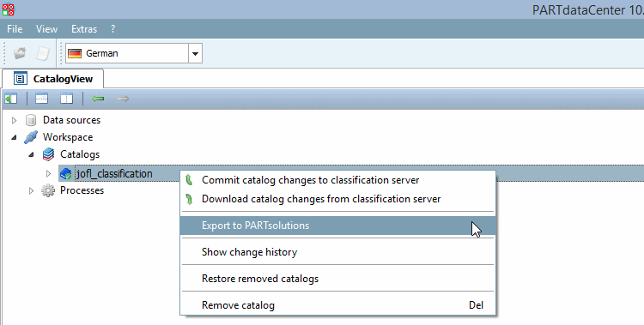Click the PARTdataCenter application logo icon
Image resolution: width=644 pixels, height=325 pixels.
tap(8, 9)
